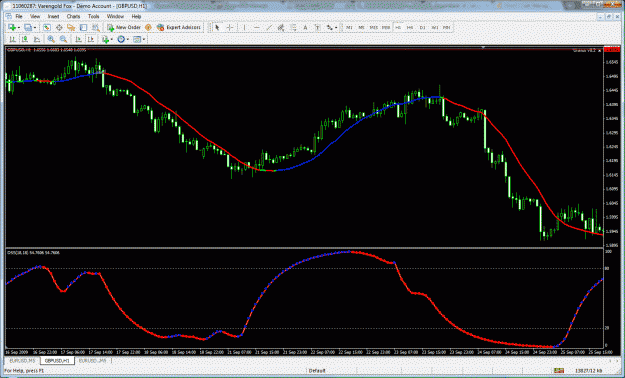Switch to MN timeframe

coord(447,28)
